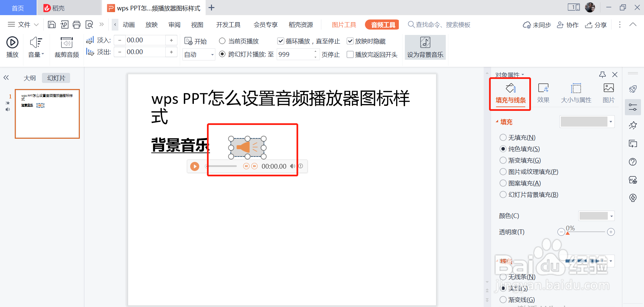644x307 pixels.
Task: Collapse the slide panel with double chevron
Action: coord(6,78)
